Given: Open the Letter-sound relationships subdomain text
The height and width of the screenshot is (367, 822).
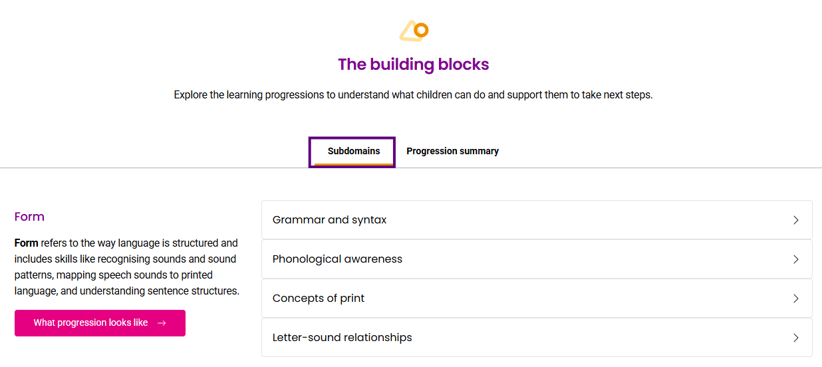Looking at the screenshot, I should click(342, 338).
